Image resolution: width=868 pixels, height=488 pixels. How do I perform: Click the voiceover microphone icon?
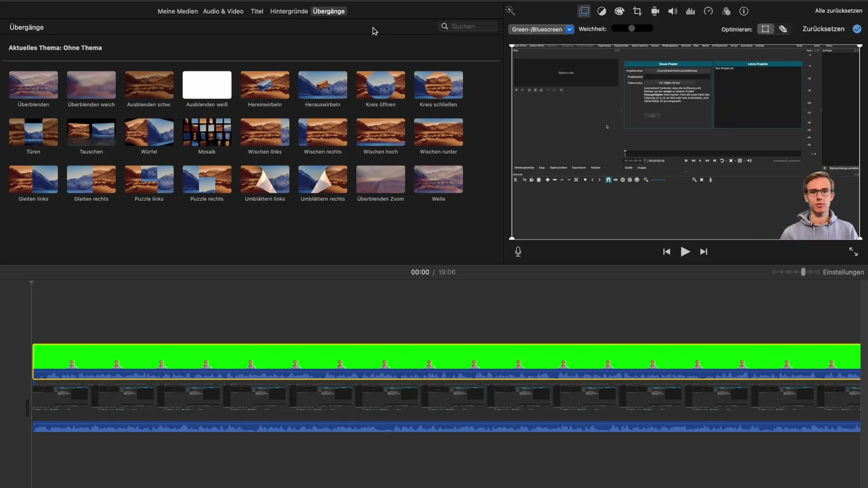pos(518,252)
